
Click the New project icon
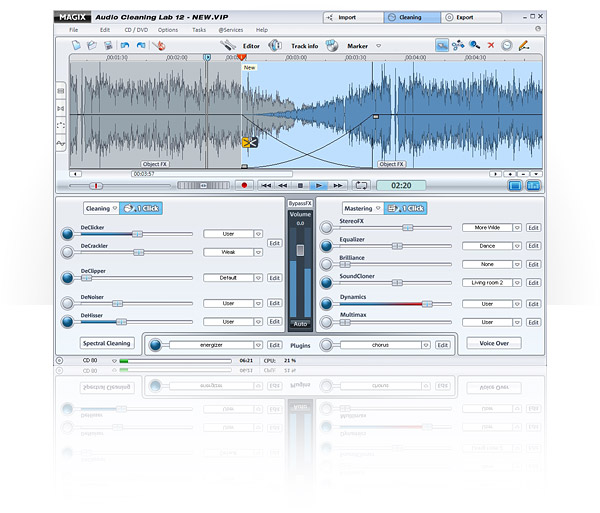click(77, 46)
